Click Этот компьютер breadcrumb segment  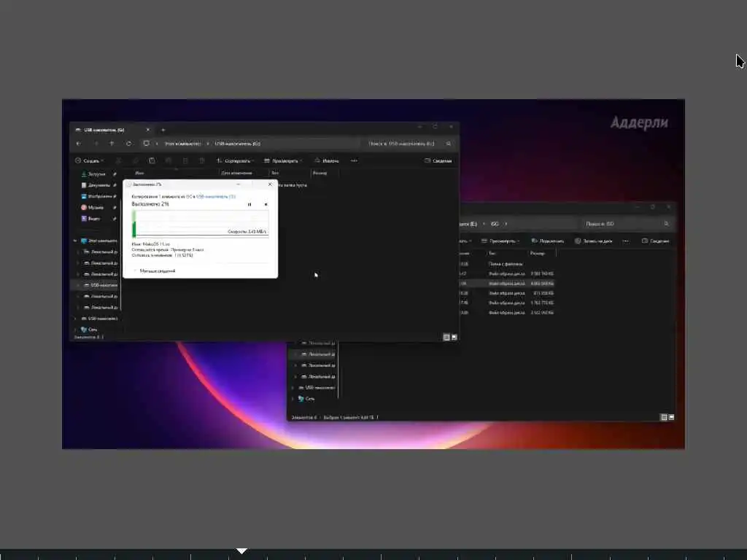(182, 144)
